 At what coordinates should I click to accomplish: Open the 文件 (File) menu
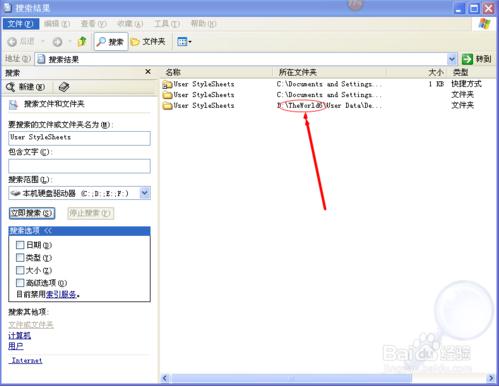[x=21, y=24]
